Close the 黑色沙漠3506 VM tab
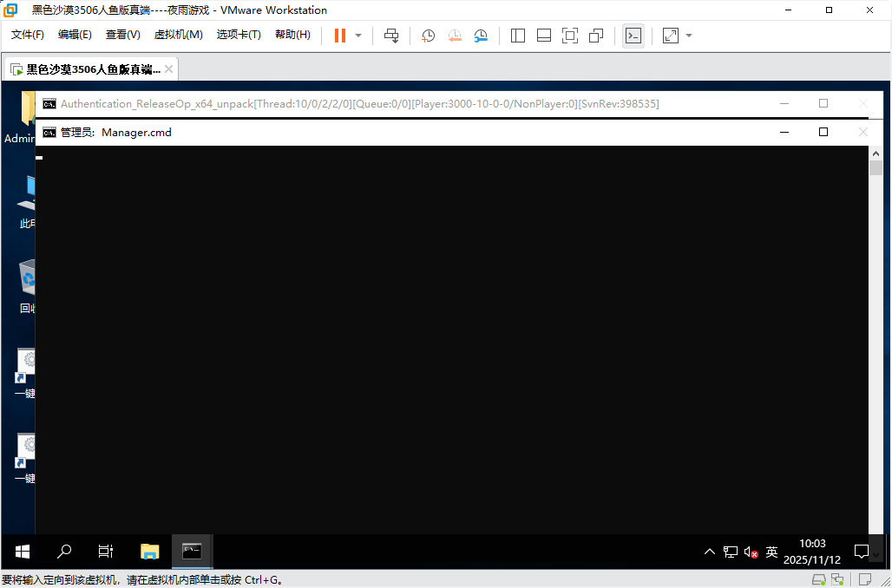 coord(168,69)
